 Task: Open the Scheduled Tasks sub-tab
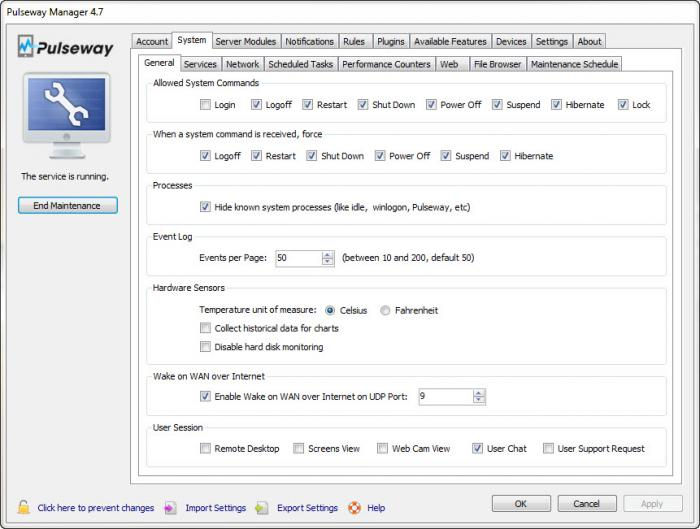pyautogui.click(x=301, y=64)
